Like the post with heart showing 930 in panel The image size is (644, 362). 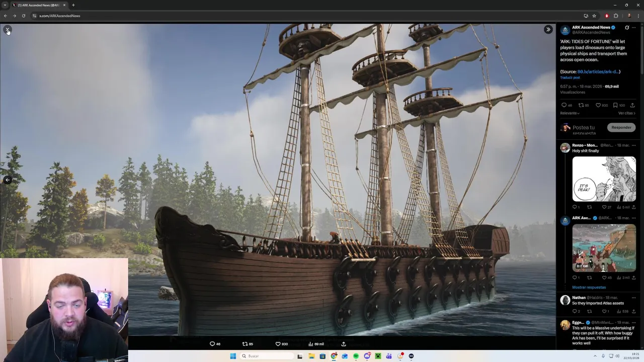click(598, 105)
